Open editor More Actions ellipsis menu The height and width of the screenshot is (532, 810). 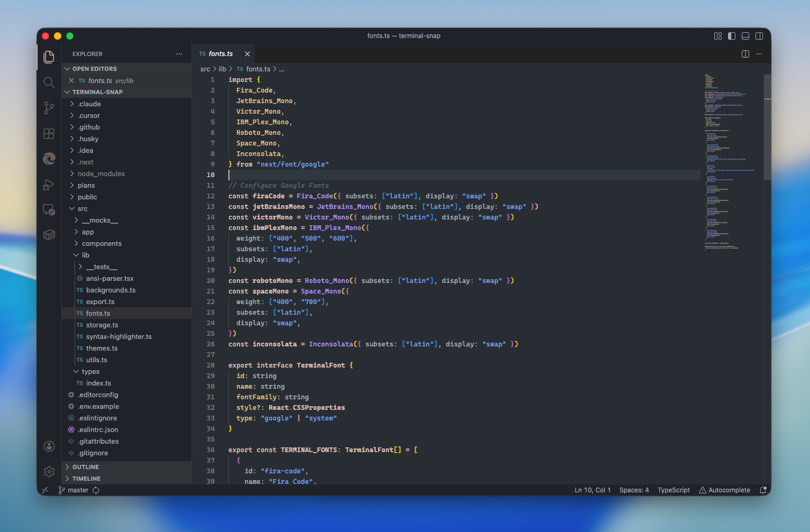point(759,54)
